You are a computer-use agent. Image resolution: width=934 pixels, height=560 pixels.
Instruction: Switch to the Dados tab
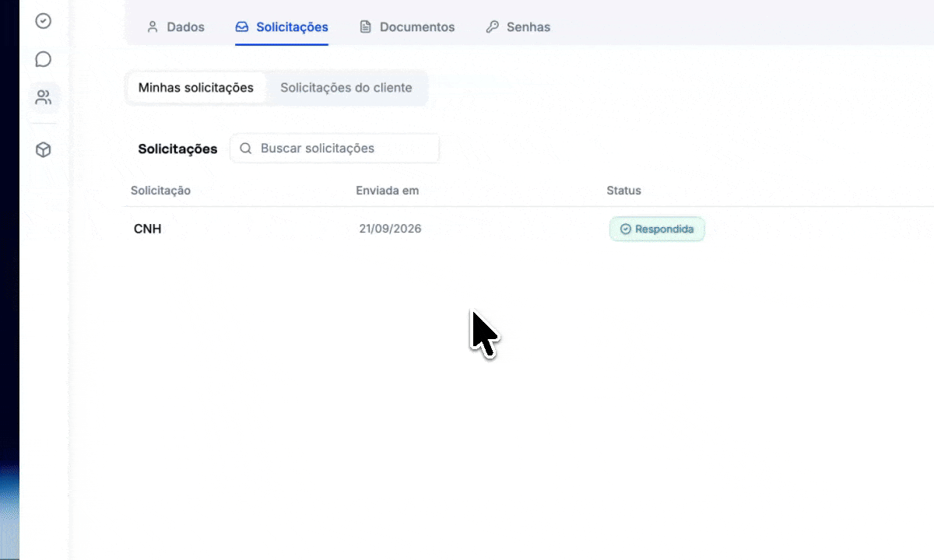[x=175, y=27]
